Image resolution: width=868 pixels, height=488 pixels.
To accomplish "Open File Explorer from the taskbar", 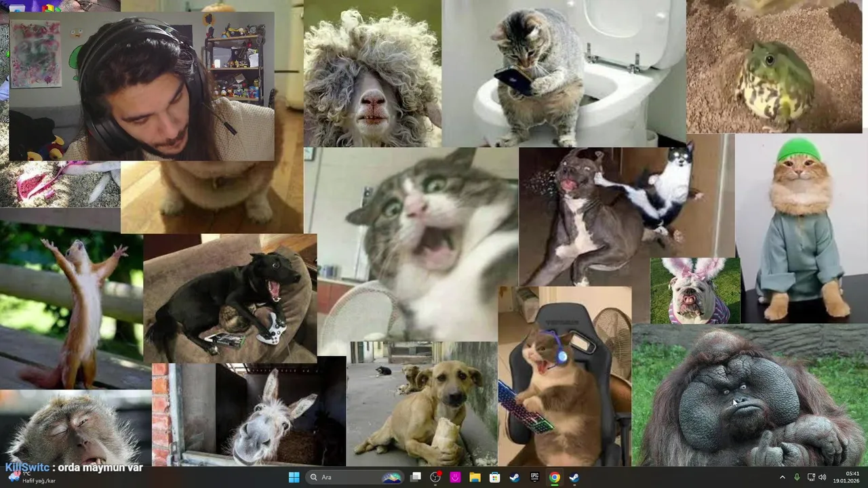I will (475, 477).
